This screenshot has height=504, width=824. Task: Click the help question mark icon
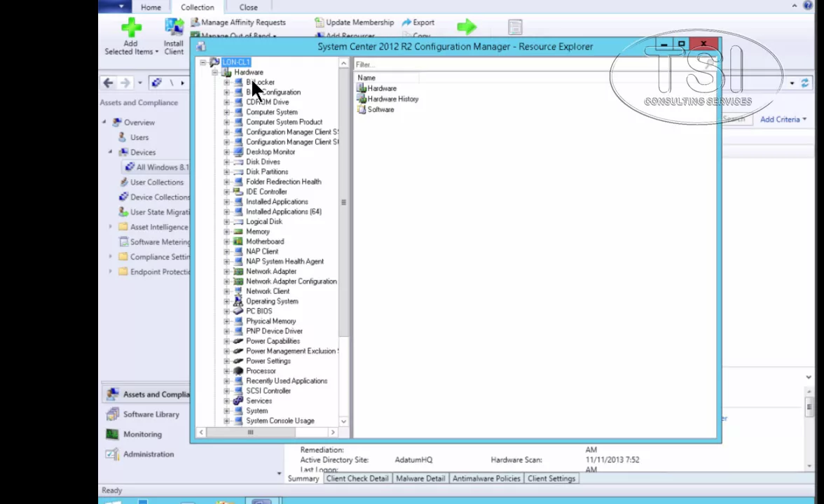click(808, 6)
